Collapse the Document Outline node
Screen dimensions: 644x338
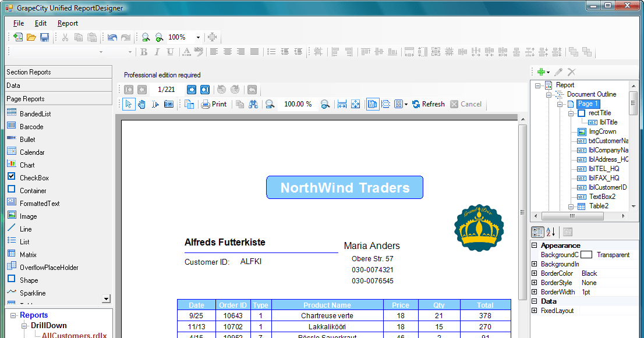coord(549,94)
